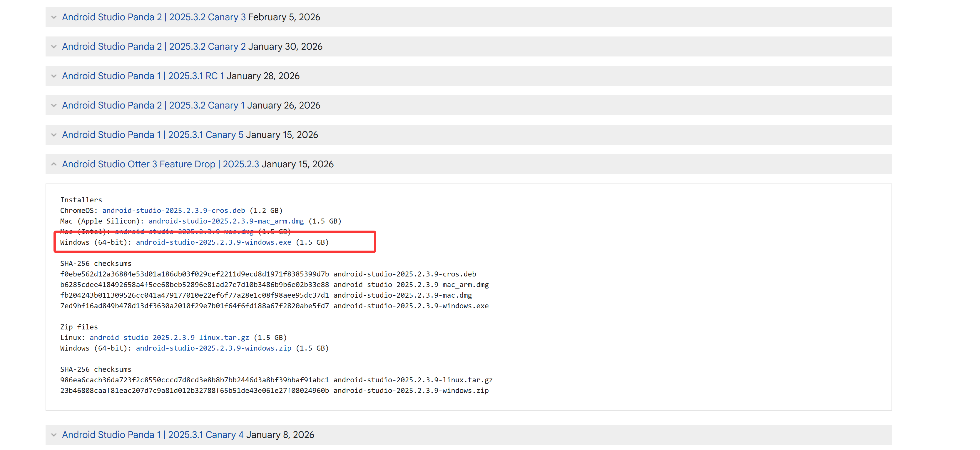Expand the Panda 2 Canary 3 section chevron
This screenshot has width=980, height=450.
(x=53, y=17)
